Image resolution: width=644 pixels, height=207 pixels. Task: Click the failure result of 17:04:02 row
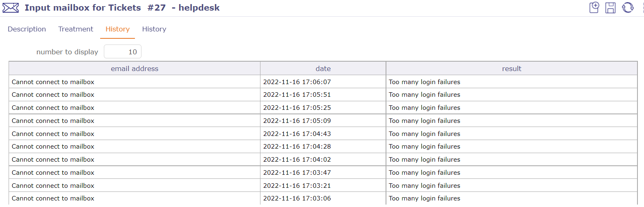coord(424,160)
